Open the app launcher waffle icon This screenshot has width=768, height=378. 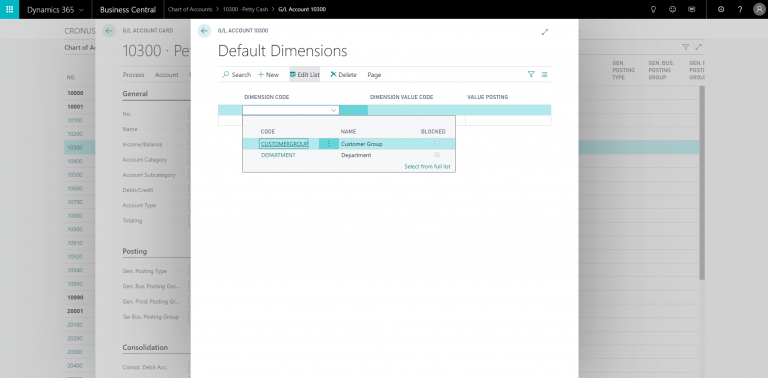click(x=9, y=9)
